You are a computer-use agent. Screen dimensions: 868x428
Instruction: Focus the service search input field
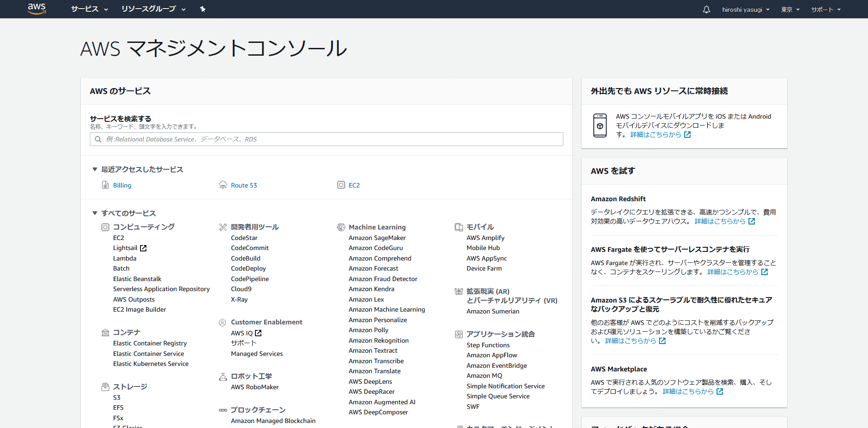(327, 139)
